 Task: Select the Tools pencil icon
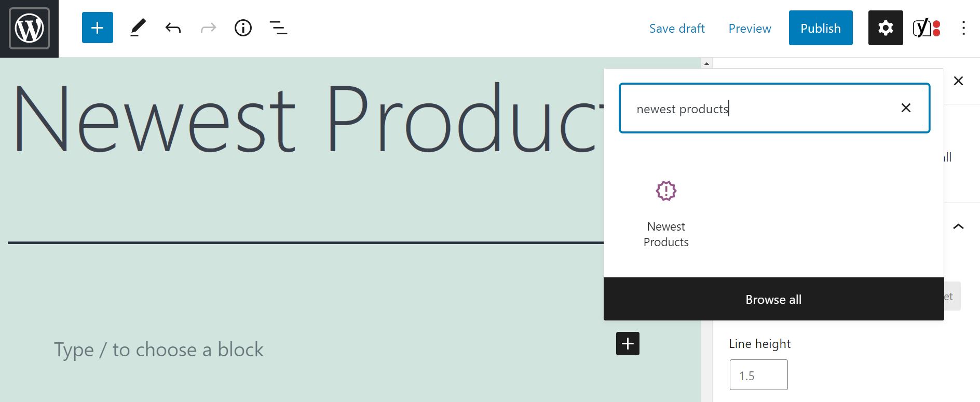(137, 28)
